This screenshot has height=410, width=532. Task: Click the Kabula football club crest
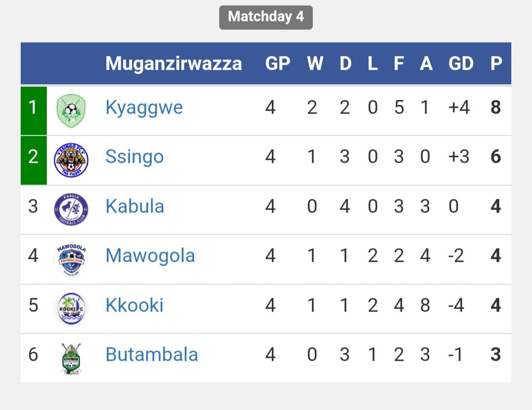pos(71,209)
